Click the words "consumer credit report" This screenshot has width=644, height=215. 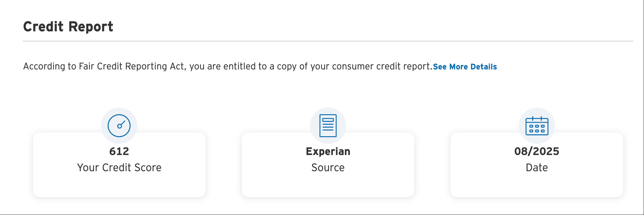pyautogui.click(x=381, y=66)
